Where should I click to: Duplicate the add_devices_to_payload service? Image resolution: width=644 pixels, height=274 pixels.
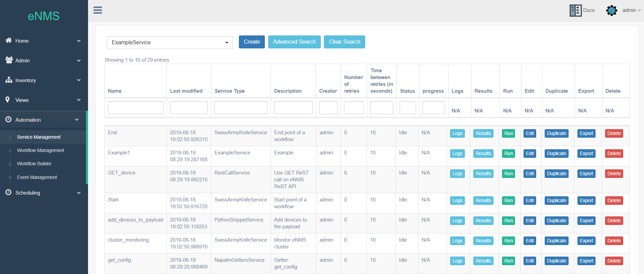557,221
